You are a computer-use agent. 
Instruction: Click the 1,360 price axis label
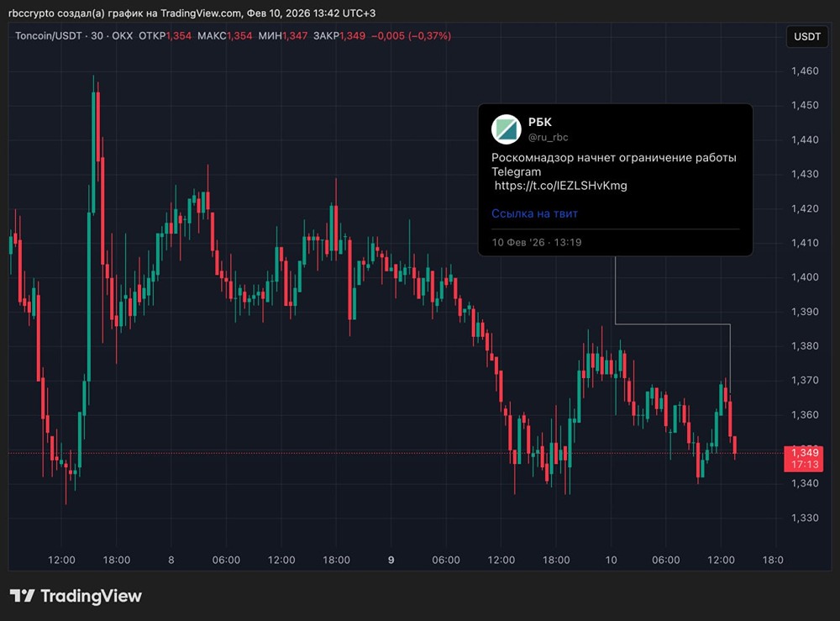point(805,415)
